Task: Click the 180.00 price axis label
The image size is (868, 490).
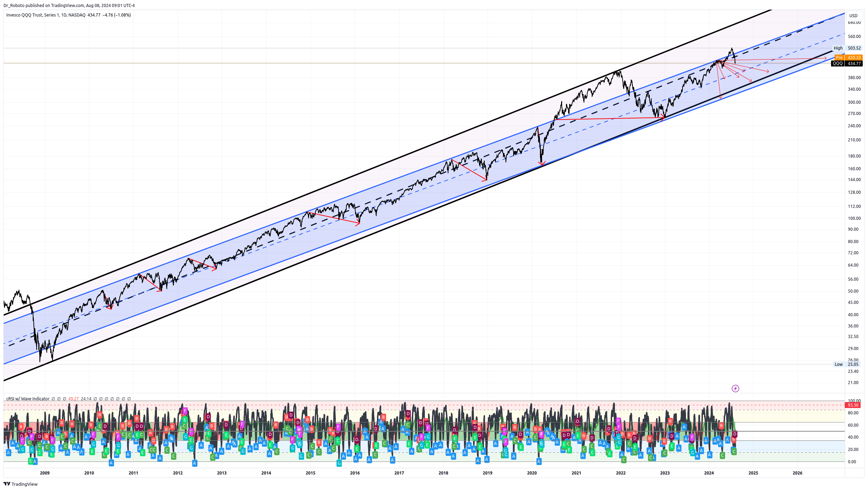Action: click(854, 156)
